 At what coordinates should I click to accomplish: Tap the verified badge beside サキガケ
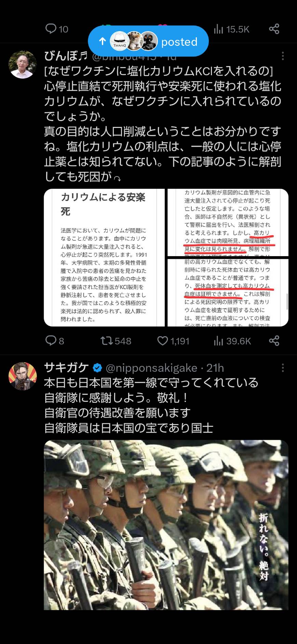pos(97,368)
